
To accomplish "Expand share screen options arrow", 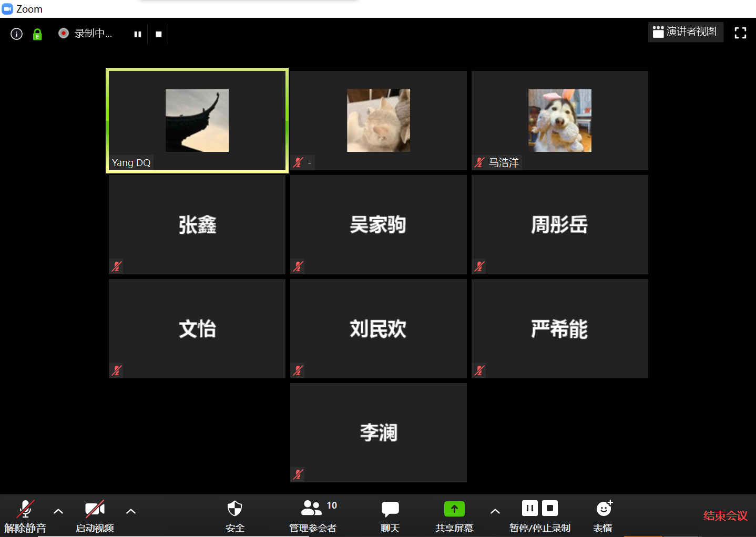I will point(495,511).
